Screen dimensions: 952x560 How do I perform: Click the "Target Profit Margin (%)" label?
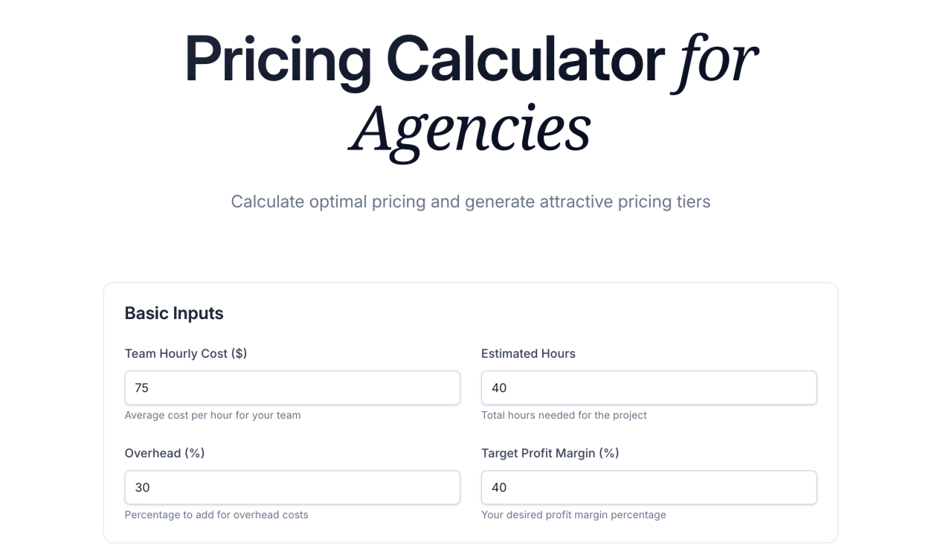click(x=550, y=453)
